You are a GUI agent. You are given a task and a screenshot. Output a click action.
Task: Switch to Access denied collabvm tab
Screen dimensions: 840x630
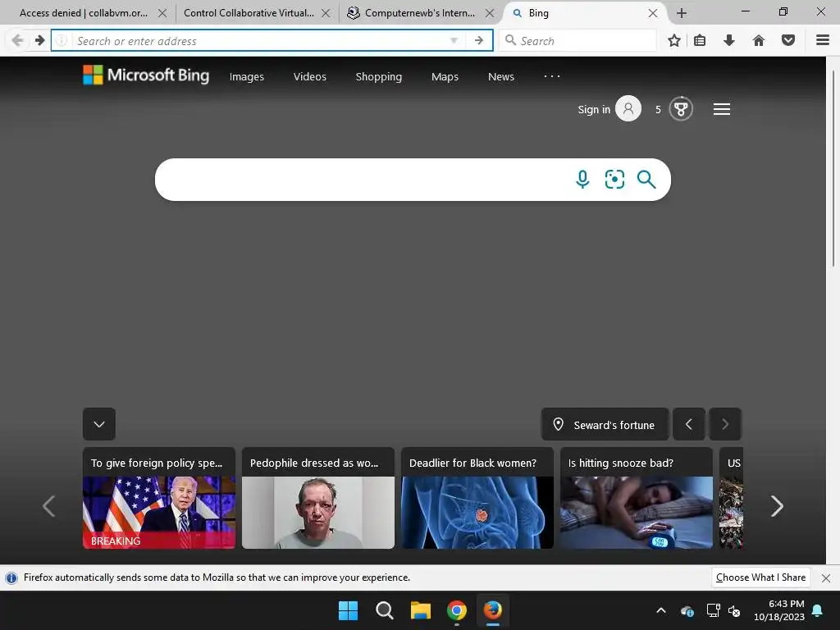pos(84,13)
